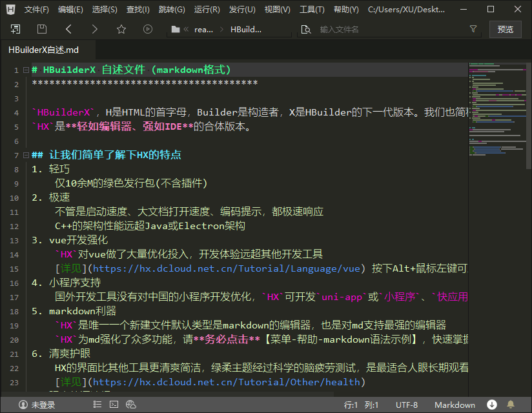This screenshot has height=413, width=532.
Task: Open the 文件(F) menu
Action: pos(36,10)
